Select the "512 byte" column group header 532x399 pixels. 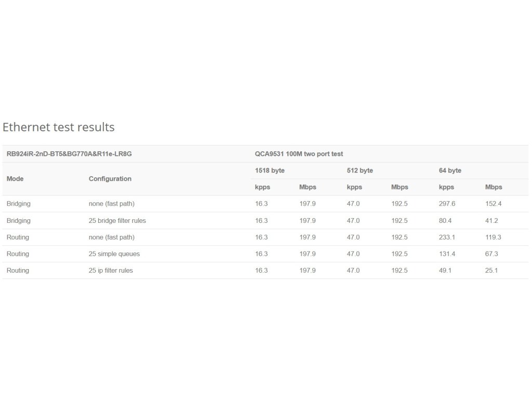pyautogui.click(x=360, y=170)
